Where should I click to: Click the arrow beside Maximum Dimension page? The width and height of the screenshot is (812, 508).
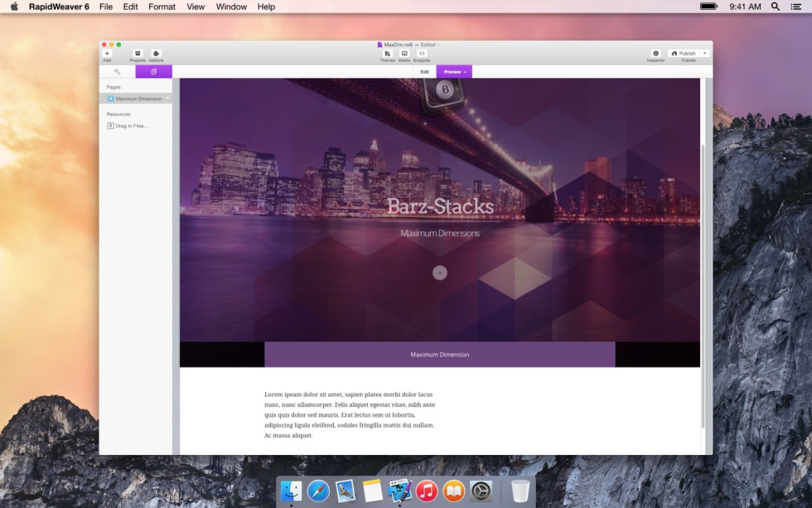click(x=167, y=99)
